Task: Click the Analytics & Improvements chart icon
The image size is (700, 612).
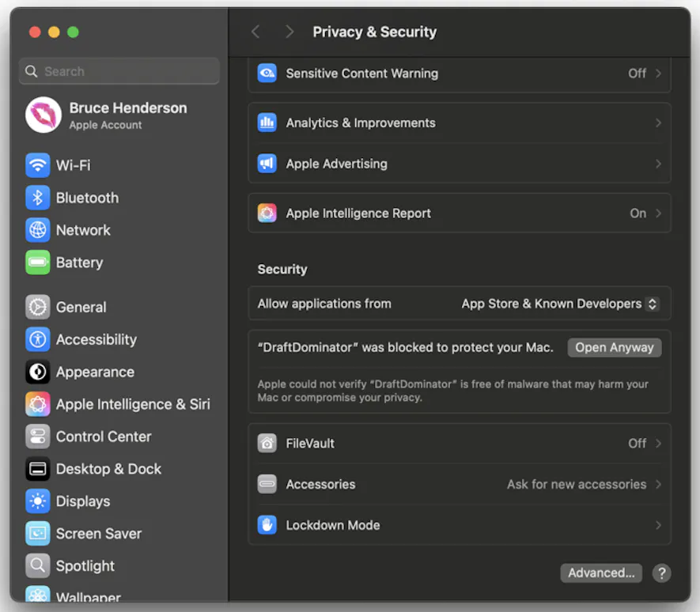Action: (x=267, y=123)
